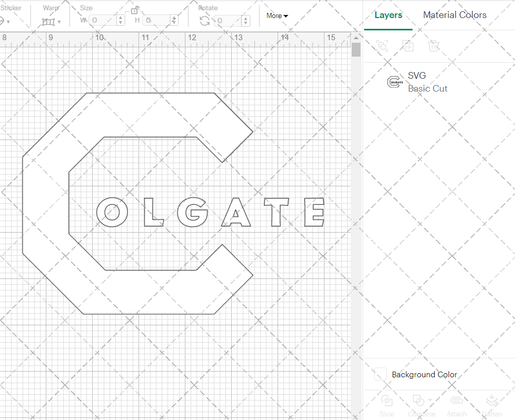Click the letter E on canvas
Image resolution: width=515 pixels, height=420 pixels.
[x=314, y=212]
